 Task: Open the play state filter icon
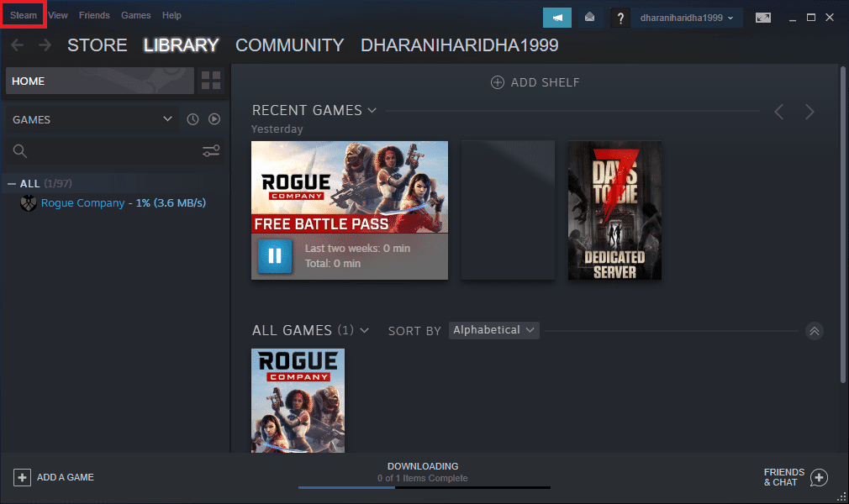(x=214, y=118)
